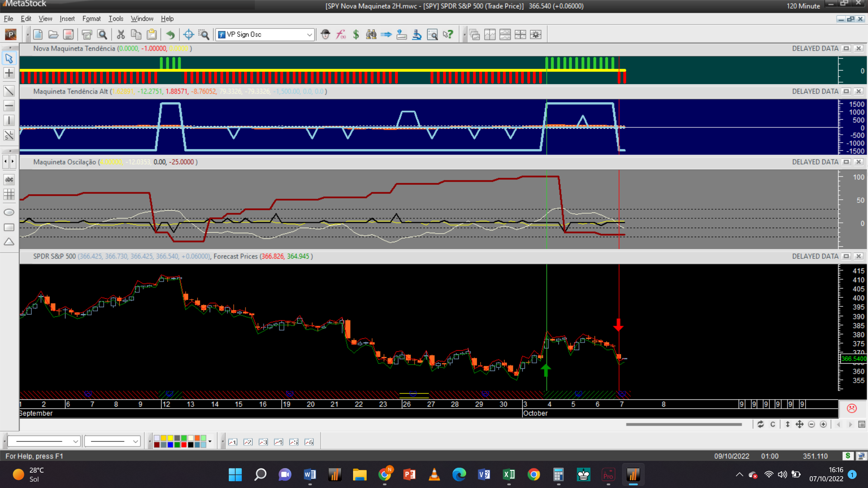Click zoom in plus button below chart
Viewport: 868px width, 488px height.
pos(823,424)
